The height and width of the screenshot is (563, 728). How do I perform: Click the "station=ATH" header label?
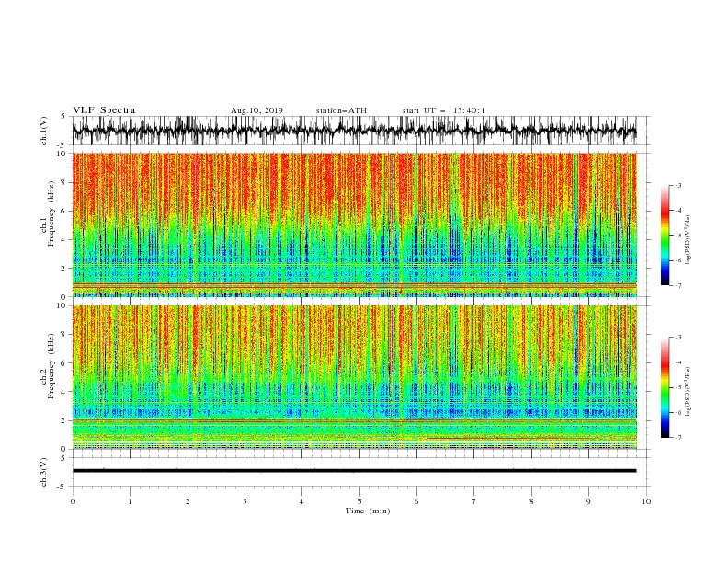pyautogui.click(x=341, y=110)
